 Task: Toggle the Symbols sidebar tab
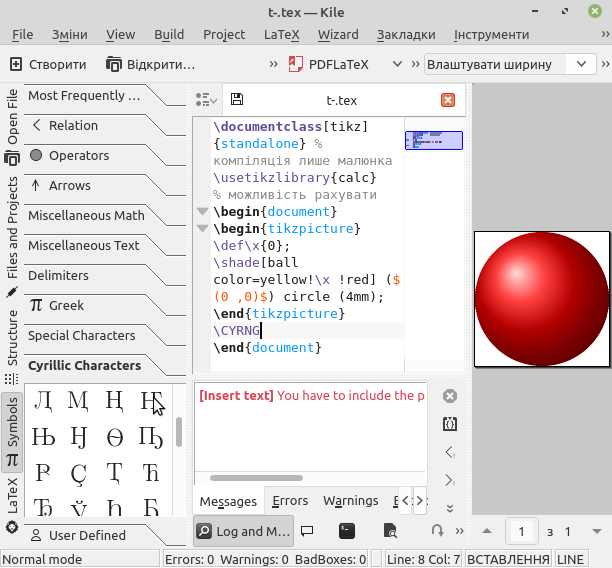pos(12,431)
